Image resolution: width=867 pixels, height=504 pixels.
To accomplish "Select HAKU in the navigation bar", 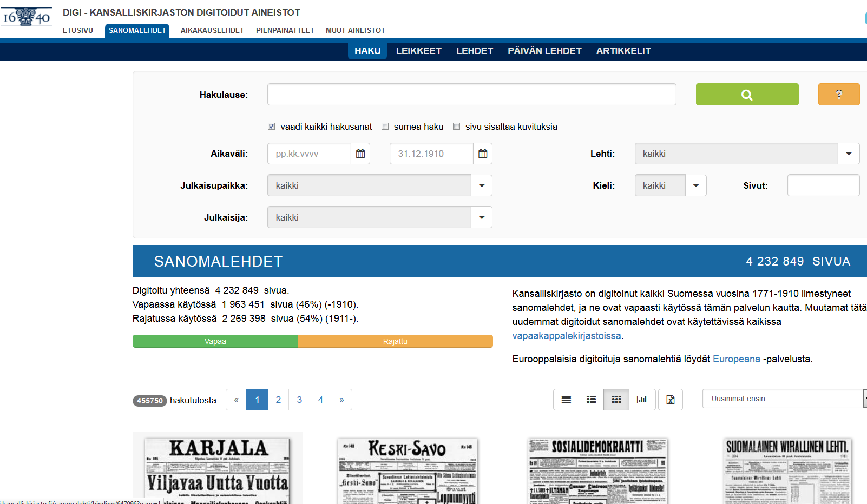I will click(367, 51).
